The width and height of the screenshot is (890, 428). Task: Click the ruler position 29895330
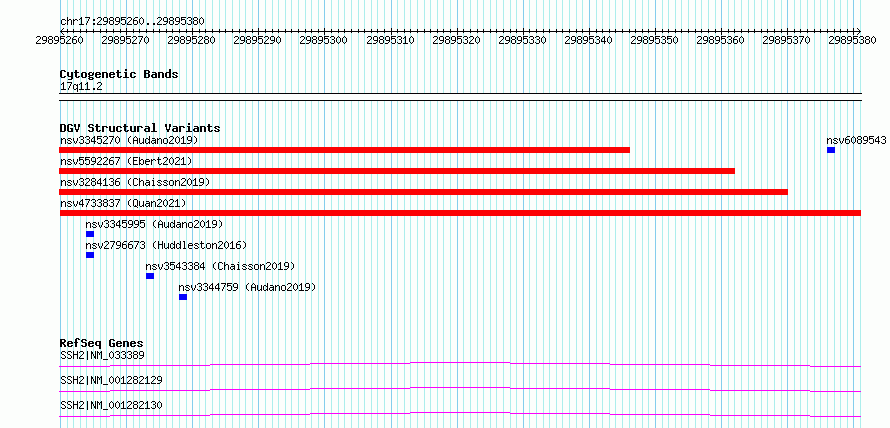[x=522, y=41]
